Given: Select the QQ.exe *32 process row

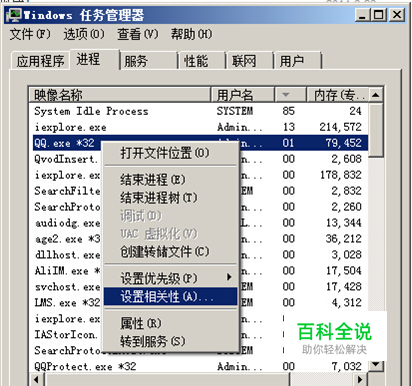Looking at the screenshot, I should pos(199,143).
